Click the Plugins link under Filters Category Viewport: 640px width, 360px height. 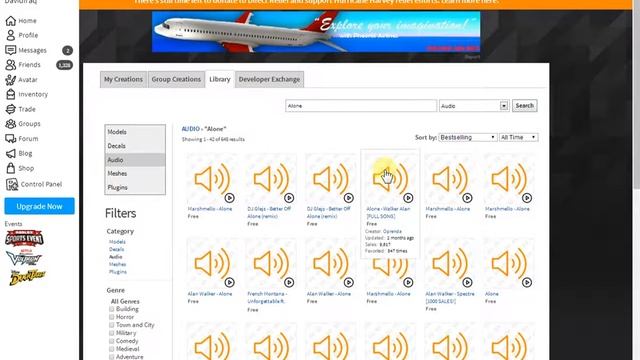tap(118, 271)
